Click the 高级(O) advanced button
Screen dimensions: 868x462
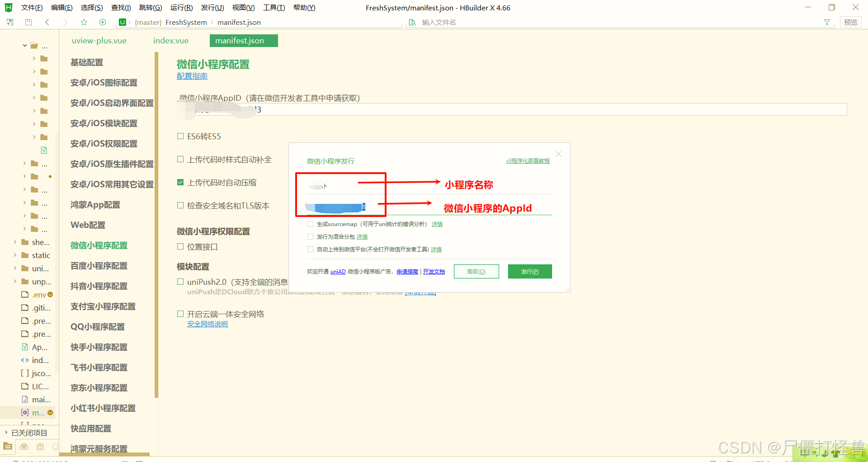coord(476,272)
